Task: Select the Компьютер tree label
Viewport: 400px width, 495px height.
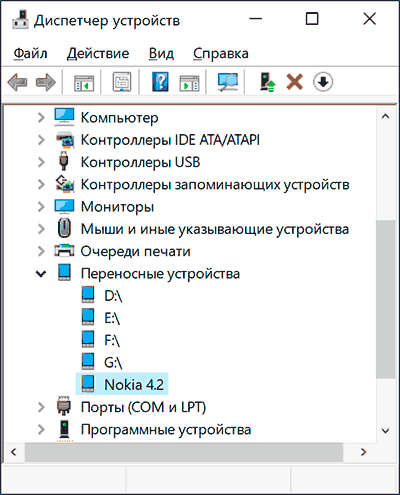Action: tap(119, 118)
